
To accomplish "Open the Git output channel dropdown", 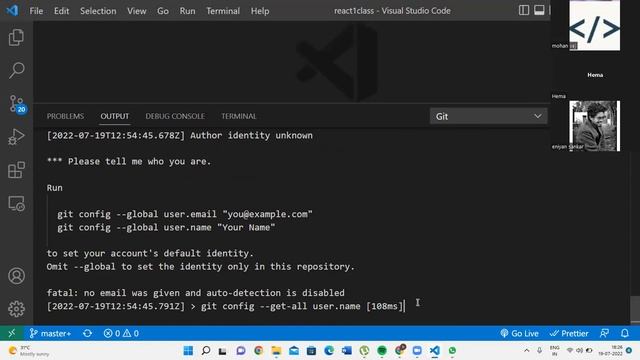I will coord(488,116).
